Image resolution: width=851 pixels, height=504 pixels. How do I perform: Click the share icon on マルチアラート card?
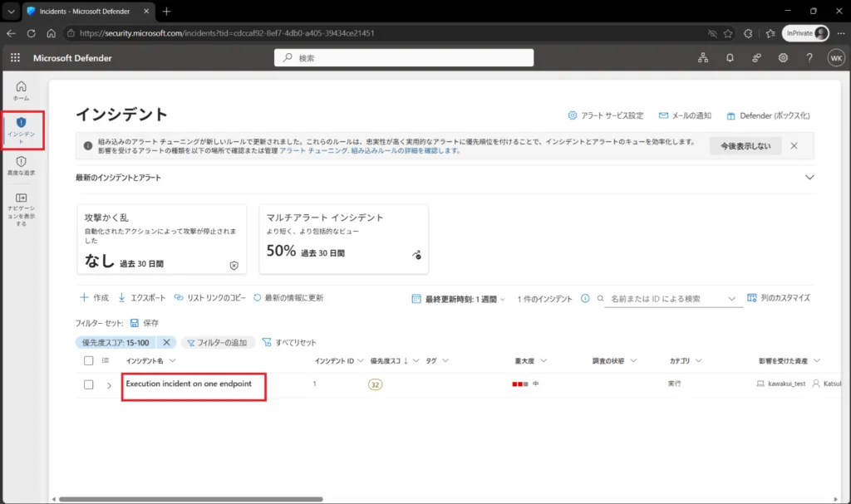[x=416, y=254]
